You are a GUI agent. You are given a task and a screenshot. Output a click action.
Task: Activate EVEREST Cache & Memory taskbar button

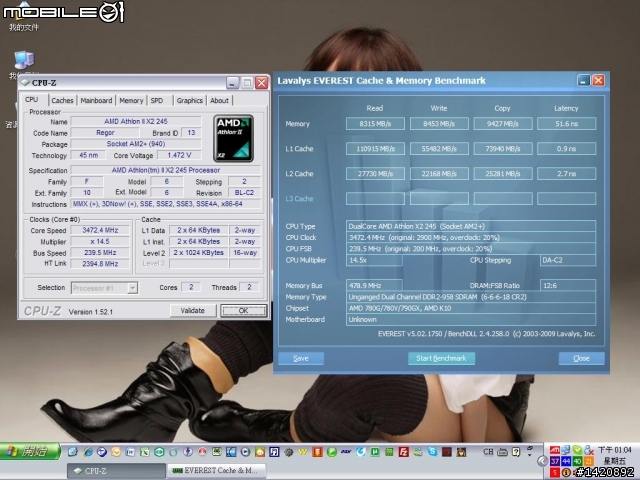(217, 471)
